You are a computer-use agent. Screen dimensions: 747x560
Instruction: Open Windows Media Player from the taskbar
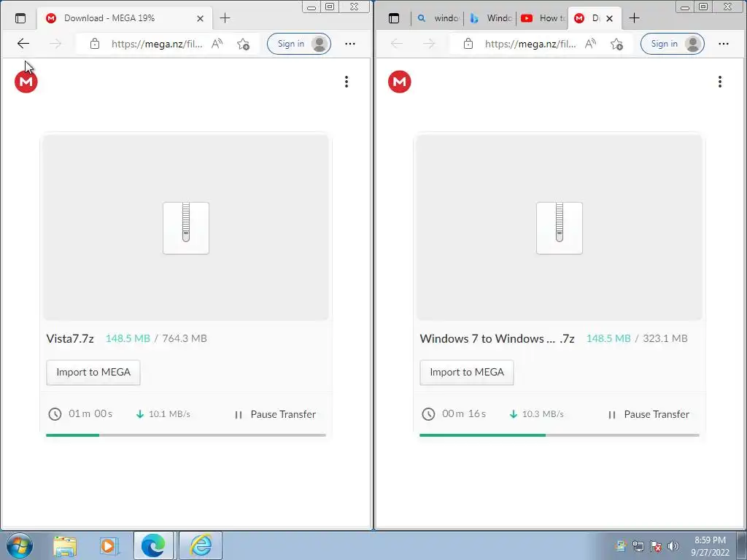(x=109, y=546)
